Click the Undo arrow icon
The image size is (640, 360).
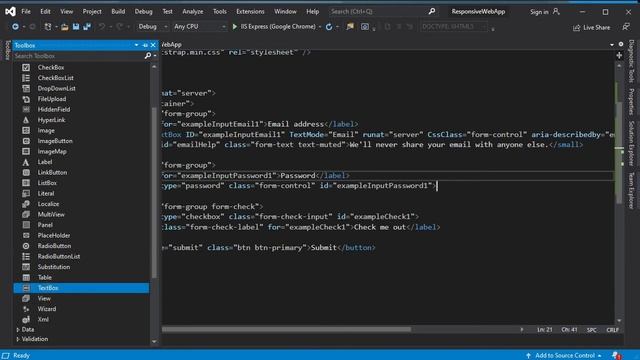pyautogui.click(x=102, y=27)
